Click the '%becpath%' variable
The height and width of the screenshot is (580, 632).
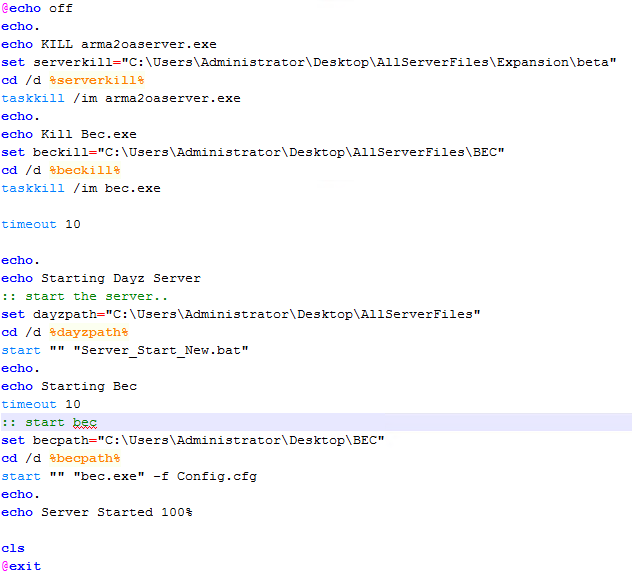pyautogui.click(x=85, y=458)
